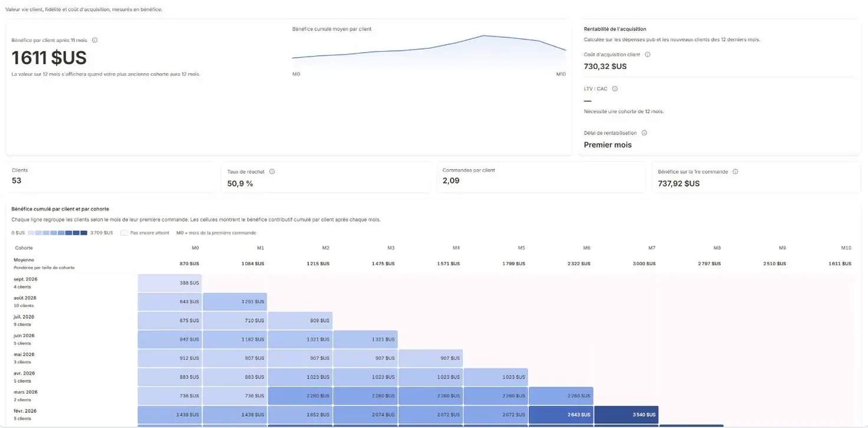The height and width of the screenshot is (428, 868).
Task: Click the 2,09 Commandes par client value
Action: click(x=451, y=180)
